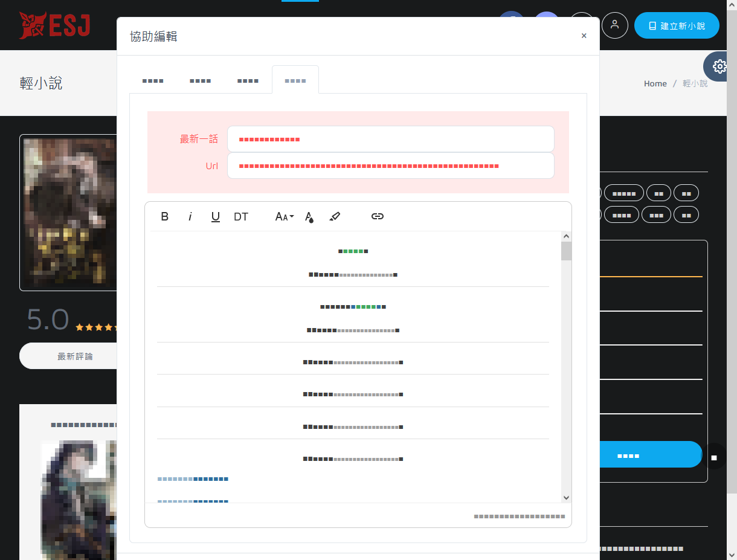Open the font size dropdown
Image resolution: width=737 pixels, height=560 pixels.
[x=284, y=217]
